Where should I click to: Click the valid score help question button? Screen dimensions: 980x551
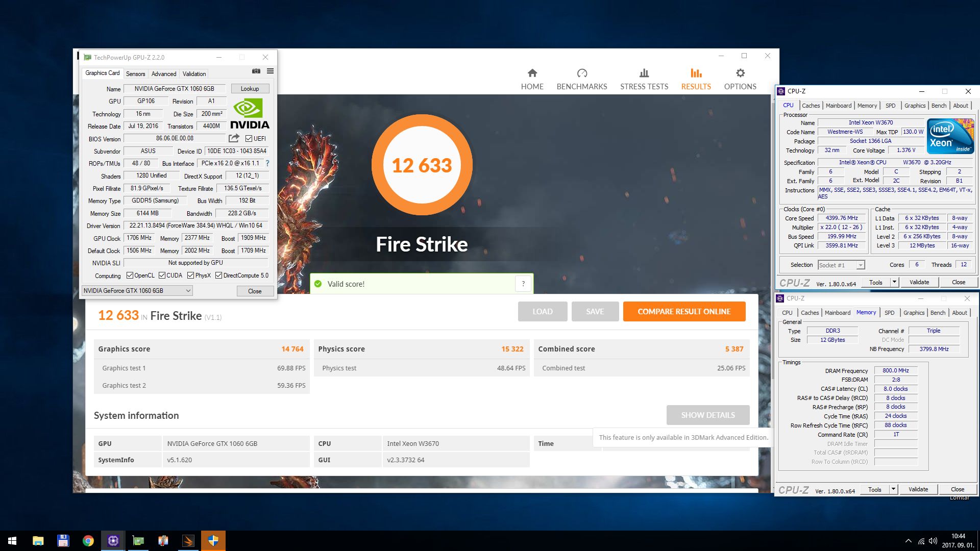pyautogui.click(x=523, y=284)
